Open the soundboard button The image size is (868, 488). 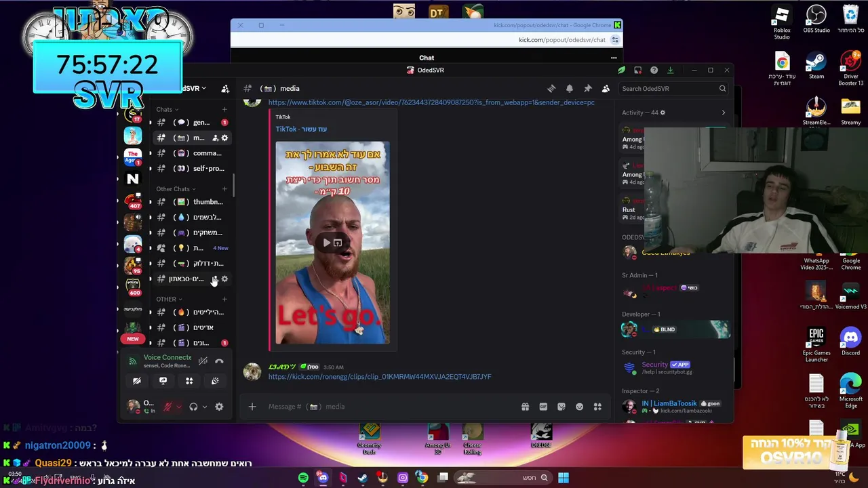(x=215, y=381)
